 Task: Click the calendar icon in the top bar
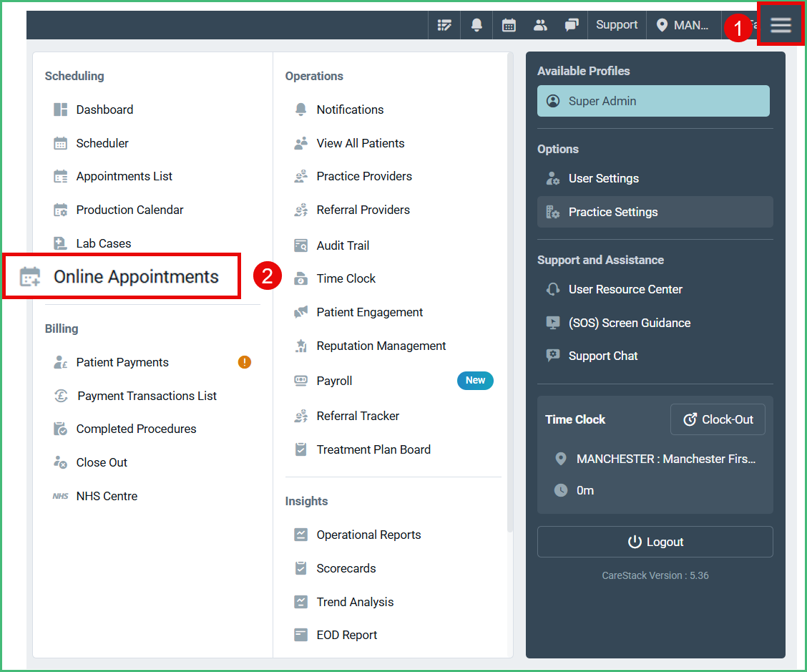click(509, 24)
